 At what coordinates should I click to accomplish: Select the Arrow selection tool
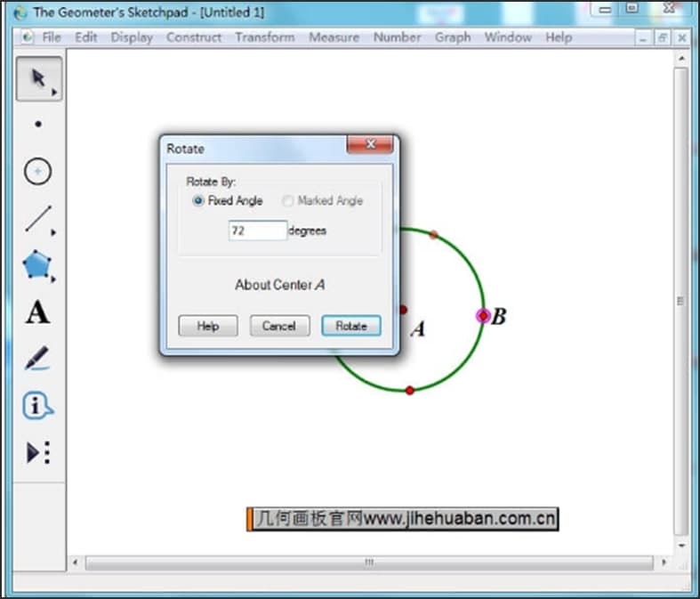[x=37, y=78]
